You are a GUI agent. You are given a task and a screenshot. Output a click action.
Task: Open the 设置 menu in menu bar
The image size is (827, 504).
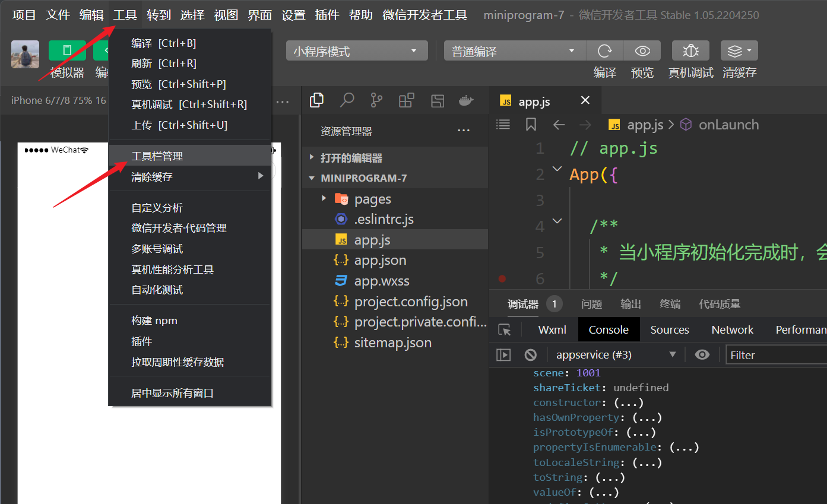(x=293, y=15)
